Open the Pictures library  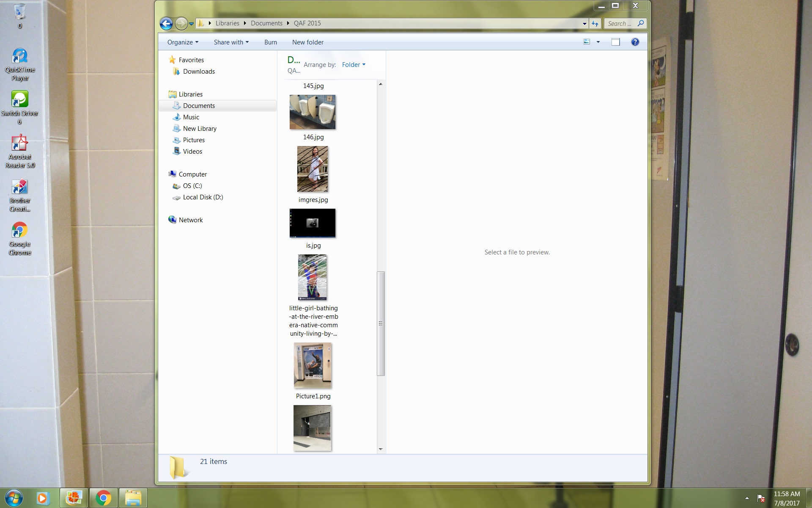(x=194, y=140)
